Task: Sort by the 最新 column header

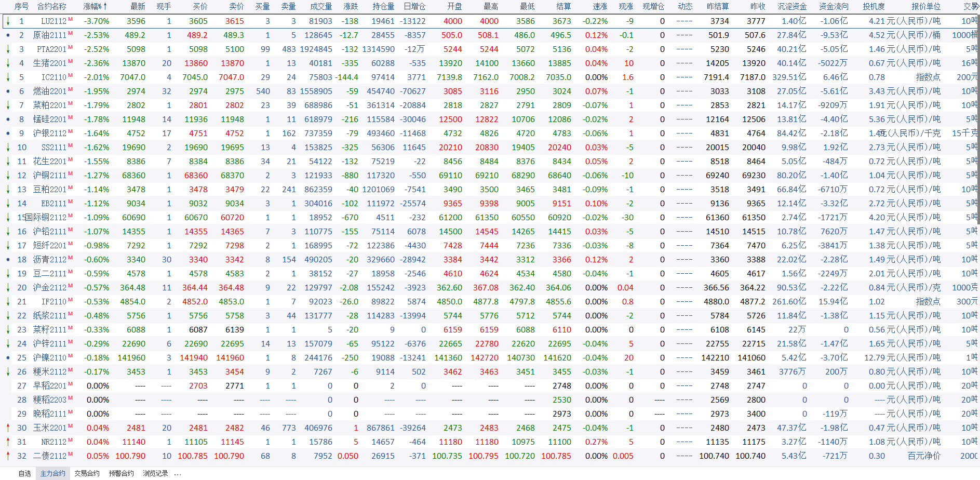Action: (138, 6)
